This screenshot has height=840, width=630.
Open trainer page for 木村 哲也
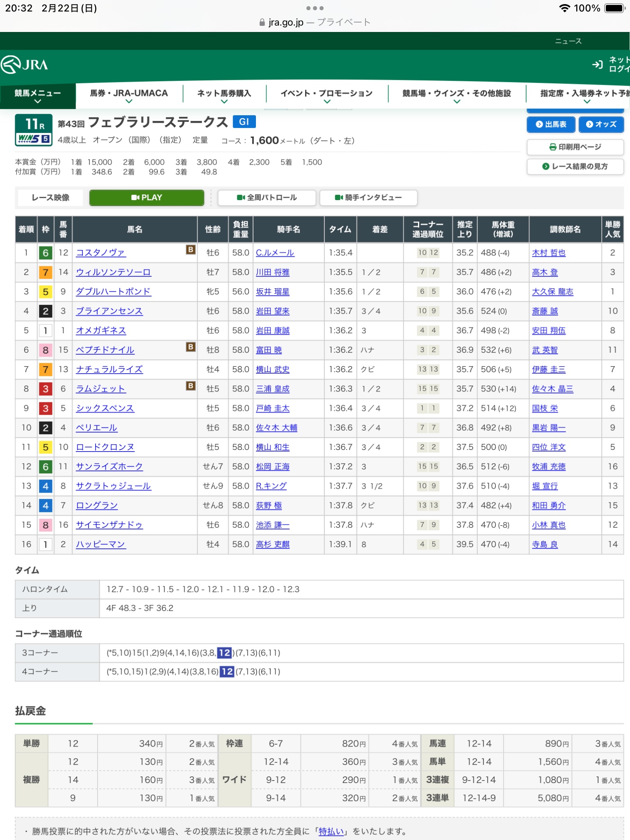coord(549,253)
